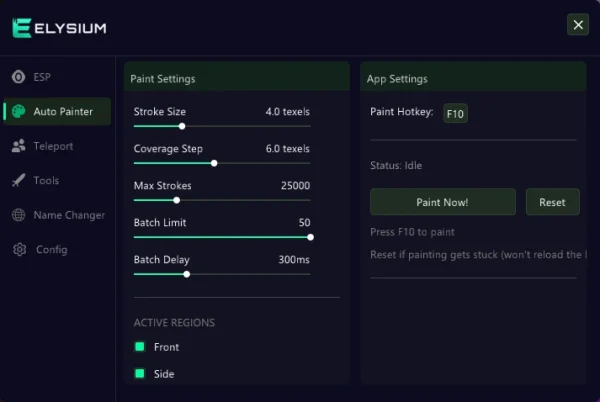This screenshot has width=600, height=402.
Task: Click the Reset button
Action: pos(553,202)
